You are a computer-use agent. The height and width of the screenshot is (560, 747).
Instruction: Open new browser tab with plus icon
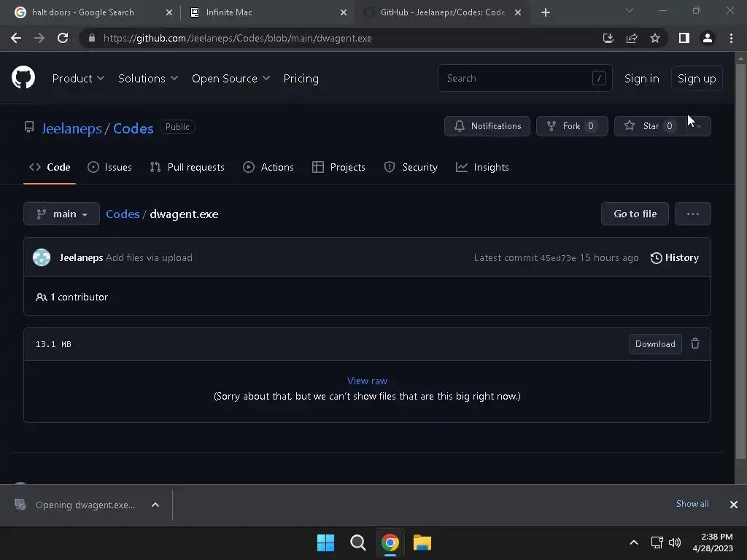pyautogui.click(x=546, y=12)
